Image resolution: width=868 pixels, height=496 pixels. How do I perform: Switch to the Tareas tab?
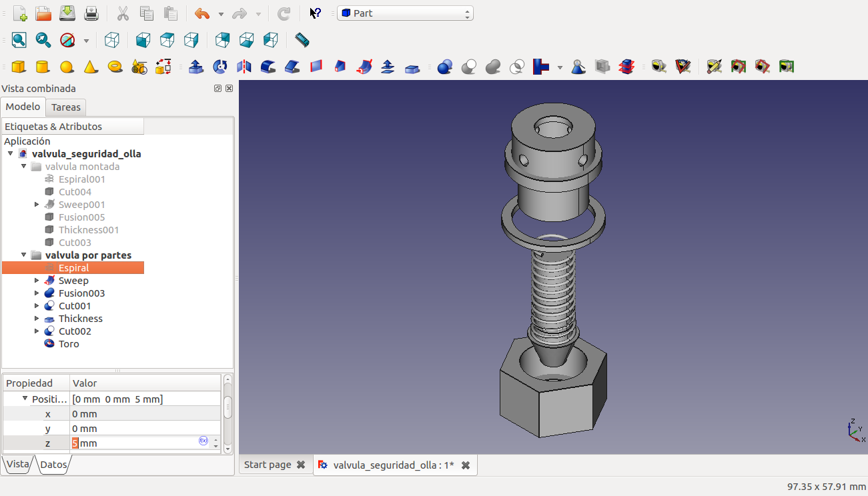tap(66, 107)
